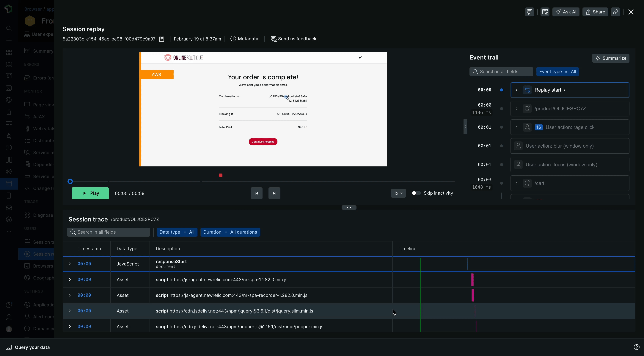Copy the session ID with clipboard icon

(162, 39)
